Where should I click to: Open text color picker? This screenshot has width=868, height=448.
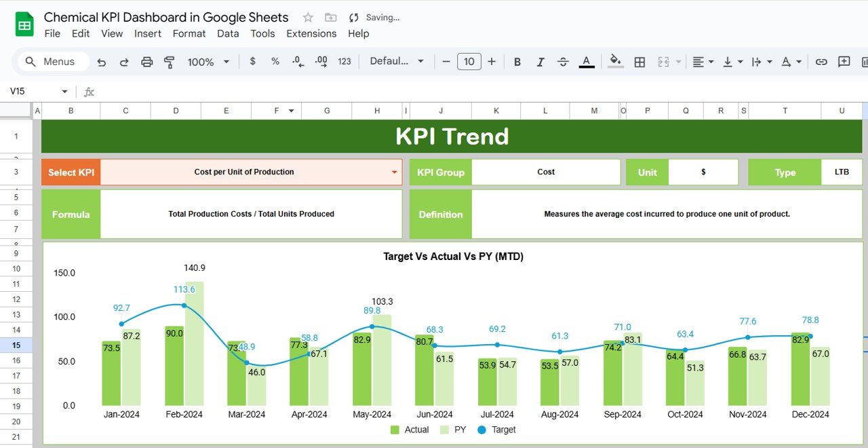[x=587, y=62]
